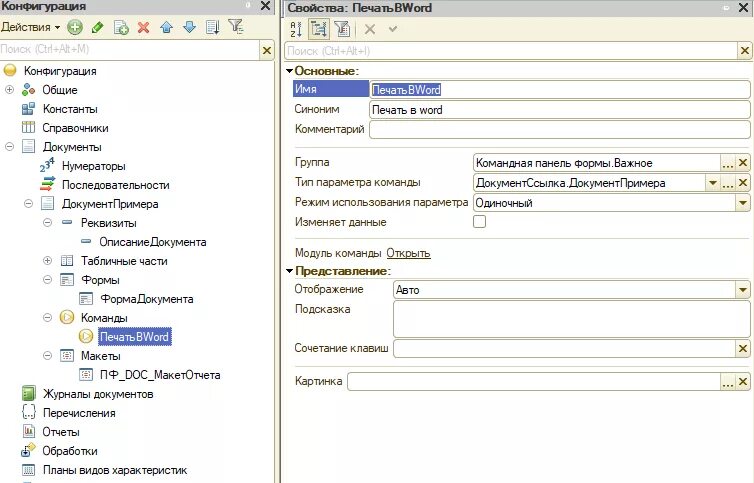Screen dimensions: 754x483
Task: Click ellipsis button for Тип параметра команды
Action: click(x=728, y=183)
